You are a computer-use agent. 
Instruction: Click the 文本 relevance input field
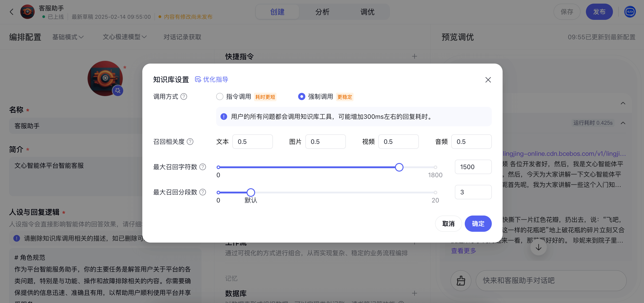point(252,142)
